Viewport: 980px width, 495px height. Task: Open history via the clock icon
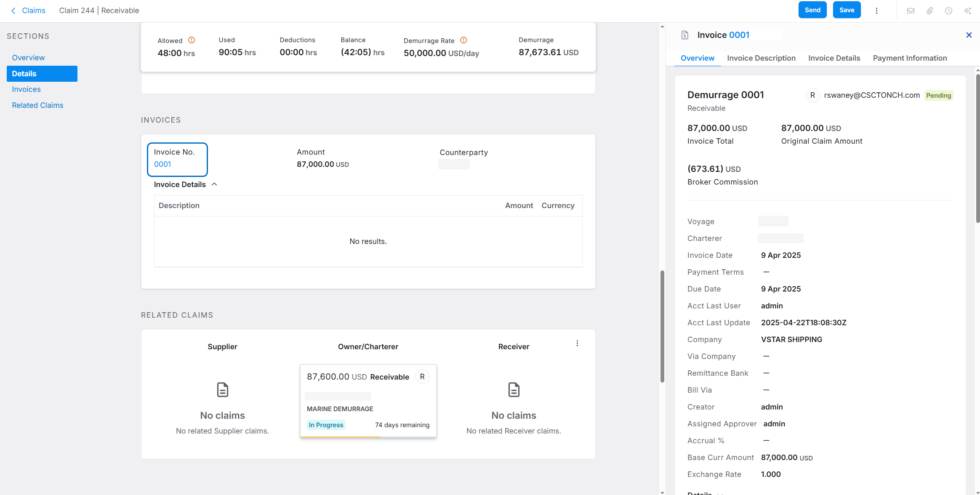[948, 11]
